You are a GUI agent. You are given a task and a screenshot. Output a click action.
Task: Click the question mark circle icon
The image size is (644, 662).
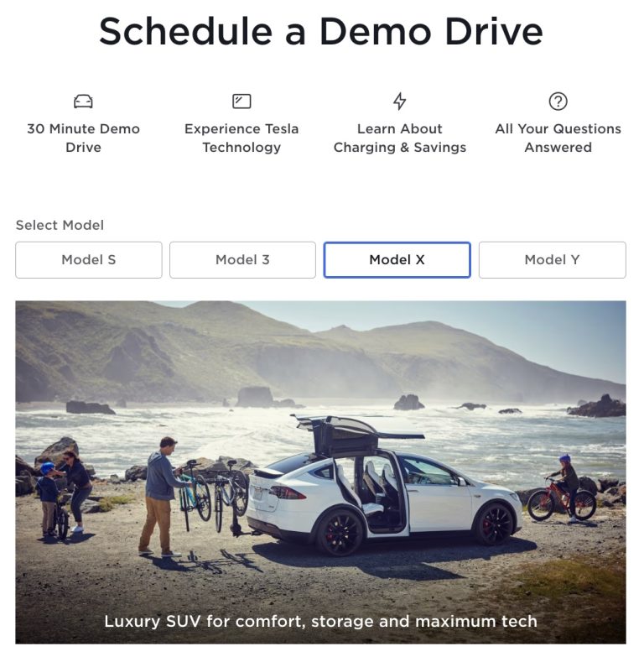[x=558, y=102]
